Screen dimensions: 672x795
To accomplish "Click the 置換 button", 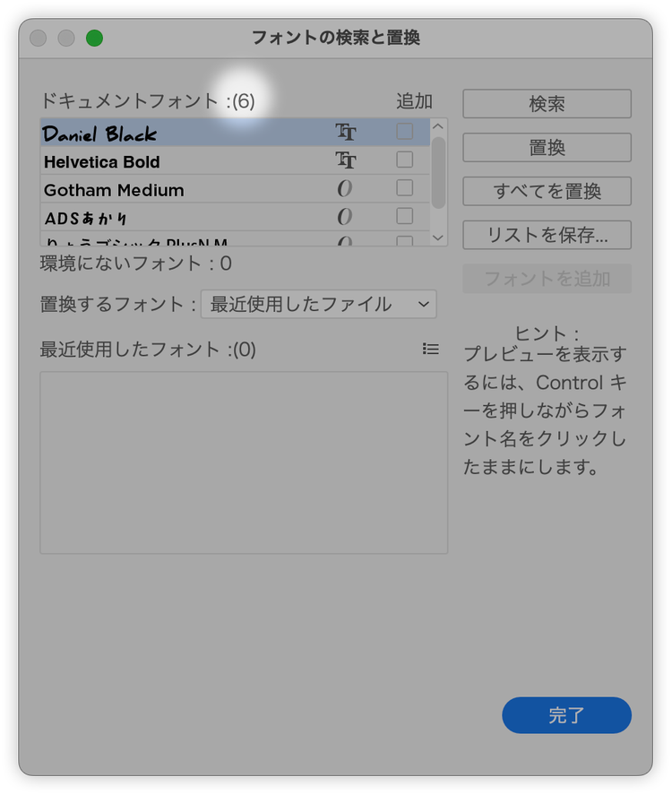I will 547,148.
